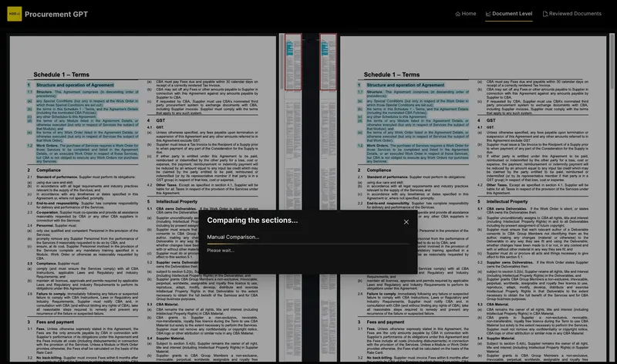Screen dimensions: 617x364
Task: Click 'Intellectual Property' heading in left document
Action: click(177, 201)
